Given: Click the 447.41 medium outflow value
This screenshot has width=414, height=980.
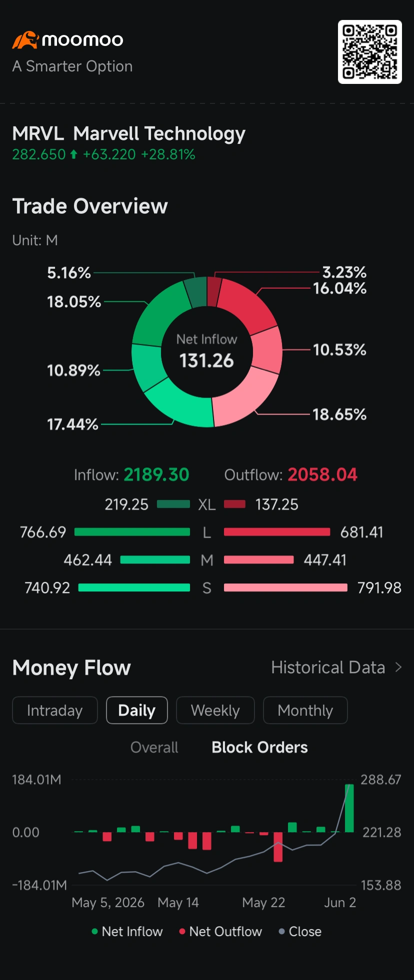Looking at the screenshot, I should 325,560.
